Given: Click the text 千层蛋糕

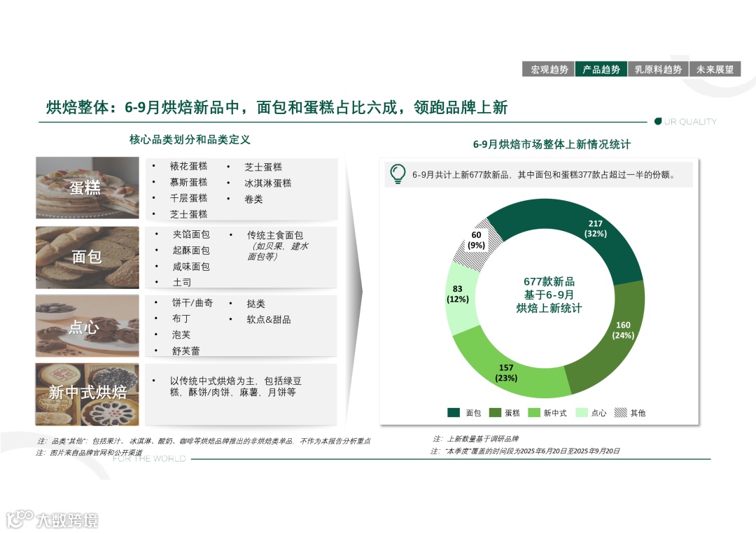Looking at the screenshot, I should click(188, 198).
